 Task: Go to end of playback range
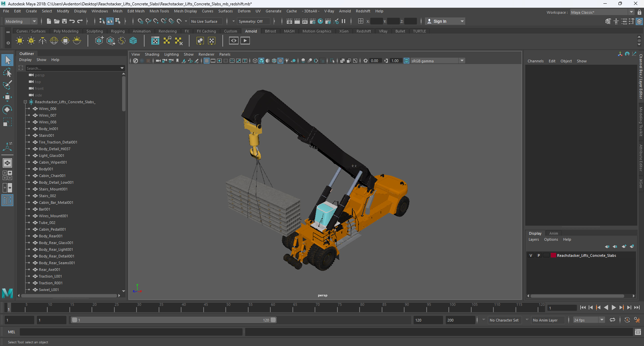[x=637, y=307]
